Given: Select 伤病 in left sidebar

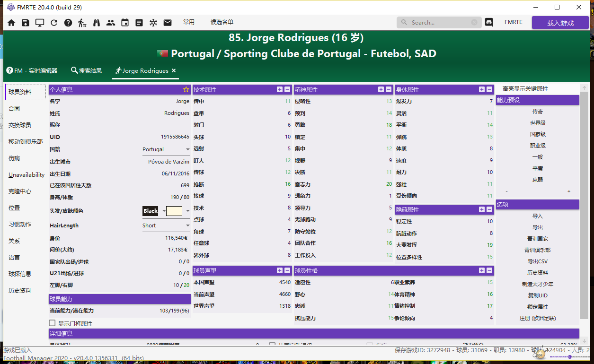Looking at the screenshot, I should 14,158.
